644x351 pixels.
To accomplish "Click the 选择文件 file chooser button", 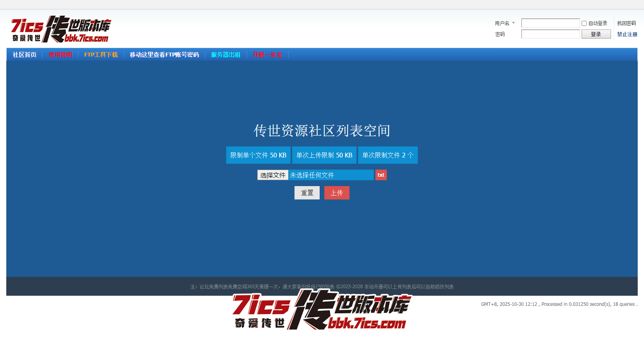I will (x=273, y=175).
